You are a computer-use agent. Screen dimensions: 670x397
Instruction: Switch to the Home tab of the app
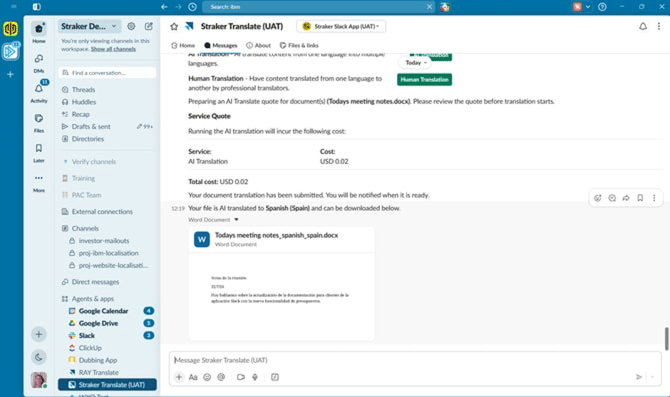click(183, 45)
